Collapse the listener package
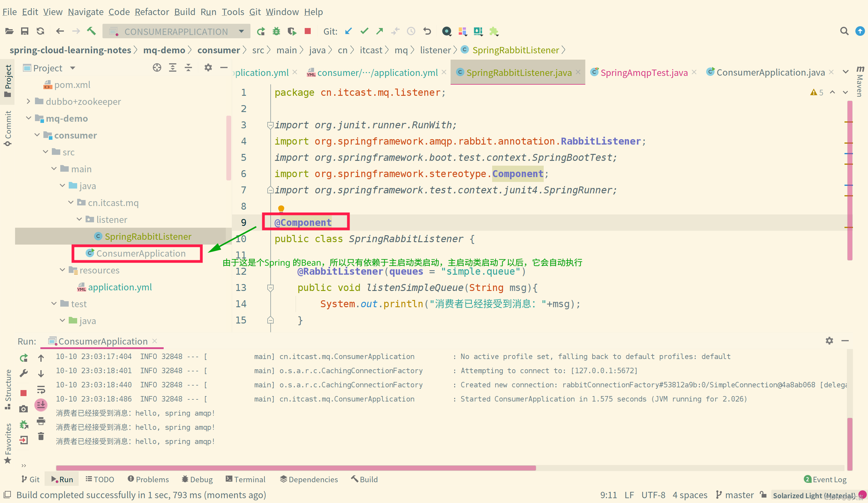This screenshot has width=868, height=503. [79, 219]
